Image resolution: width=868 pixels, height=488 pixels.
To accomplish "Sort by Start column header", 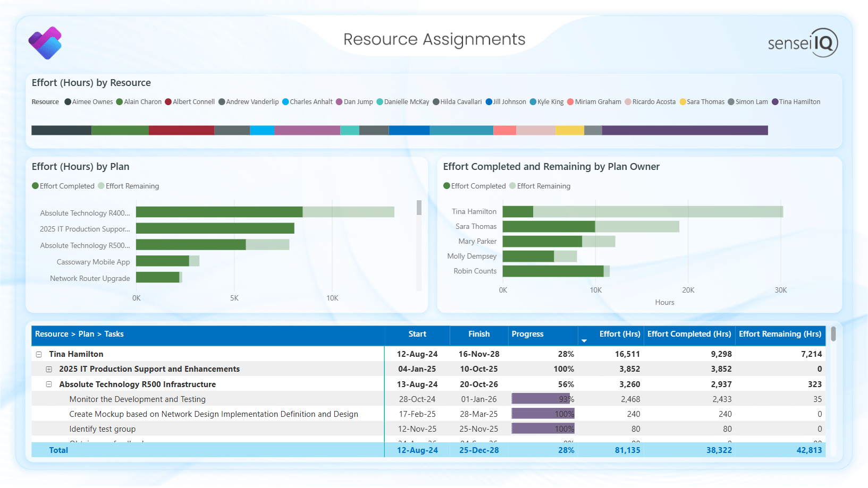I will [417, 334].
